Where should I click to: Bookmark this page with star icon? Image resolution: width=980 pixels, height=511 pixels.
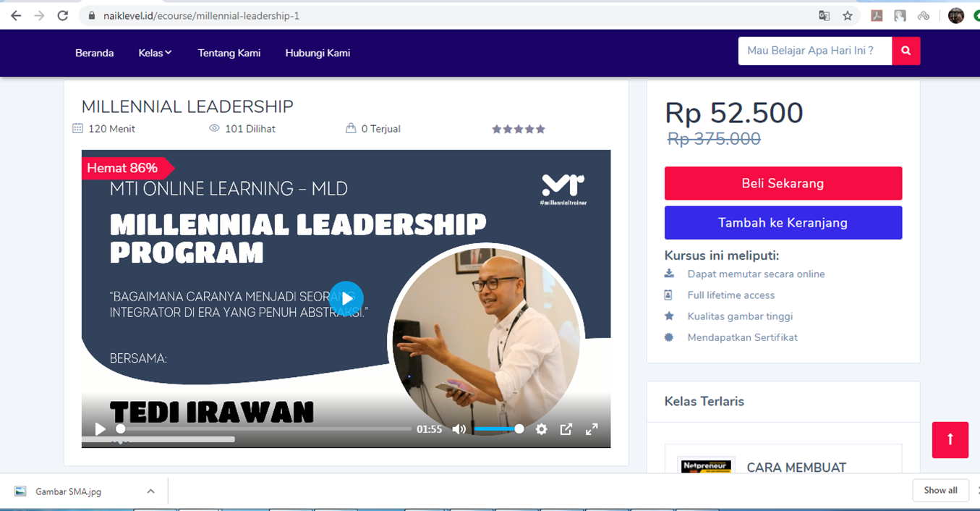tap(848, 15)
